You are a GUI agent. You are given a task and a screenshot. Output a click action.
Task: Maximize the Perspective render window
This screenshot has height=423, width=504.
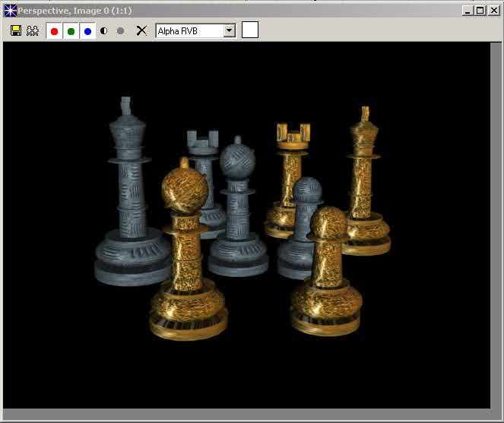(x=480, y=11)
